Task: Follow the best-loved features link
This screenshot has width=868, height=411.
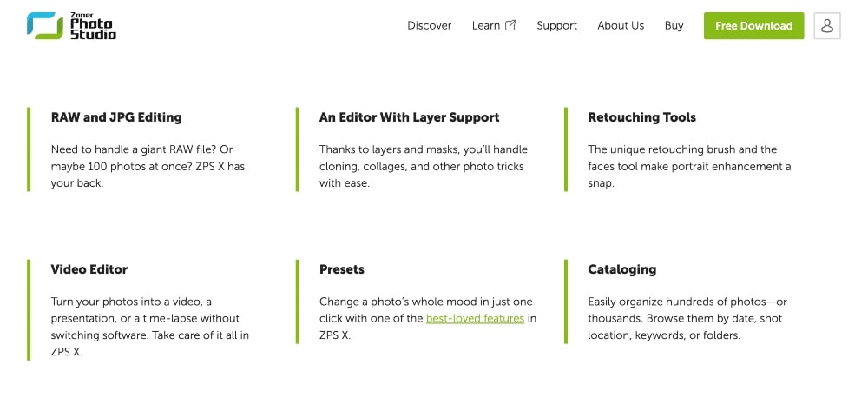Action: [475, 318]
